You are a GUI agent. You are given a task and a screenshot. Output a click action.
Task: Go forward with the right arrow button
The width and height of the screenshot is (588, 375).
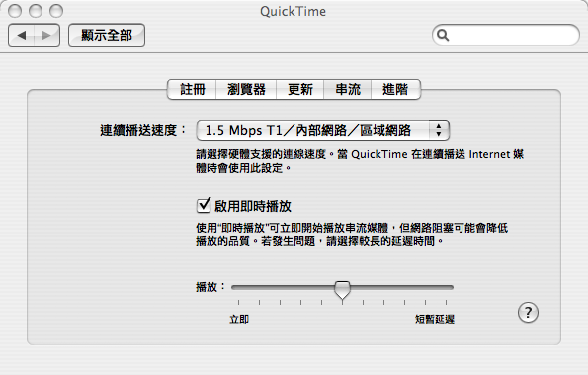pyautogui.click(x=46, y=36)
